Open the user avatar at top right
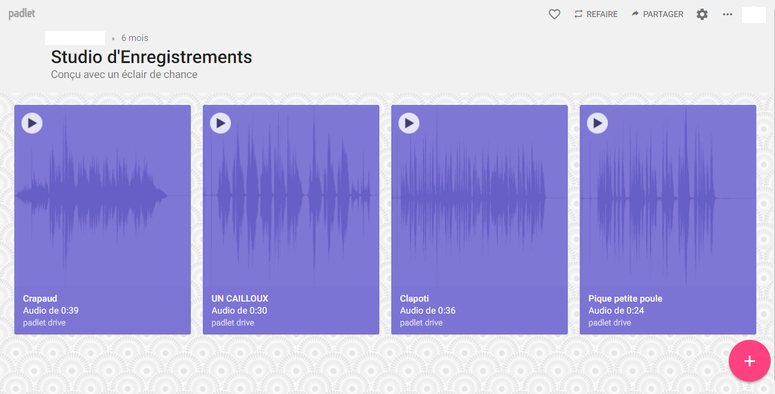Image resolution: width=775 pixels, height=394 pixels. coord(754,14)
